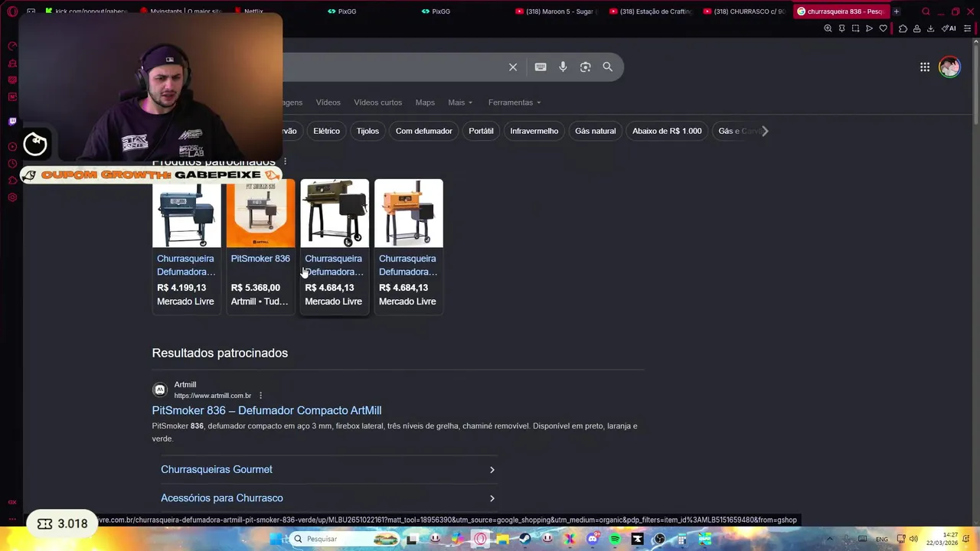Apply the Com defumador filter chip
The height and width of the screenshot is (551, 980).
423,131
